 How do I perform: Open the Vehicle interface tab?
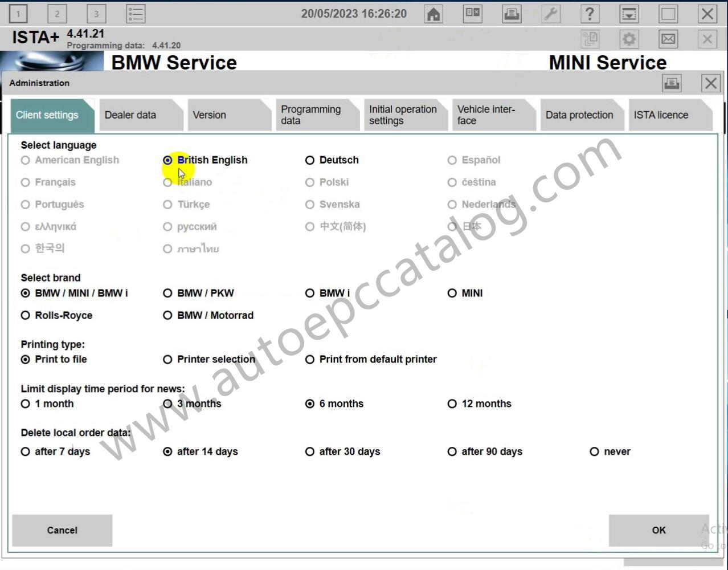click(x=493, y=115)
